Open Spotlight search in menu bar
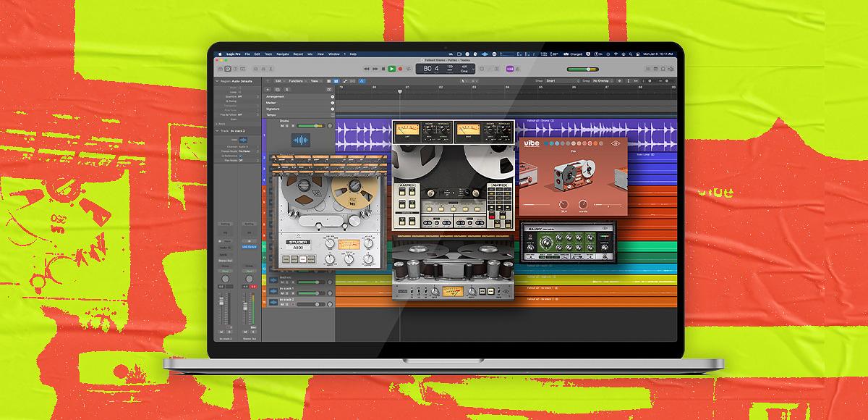868x420 pixels. pos(631,54)
